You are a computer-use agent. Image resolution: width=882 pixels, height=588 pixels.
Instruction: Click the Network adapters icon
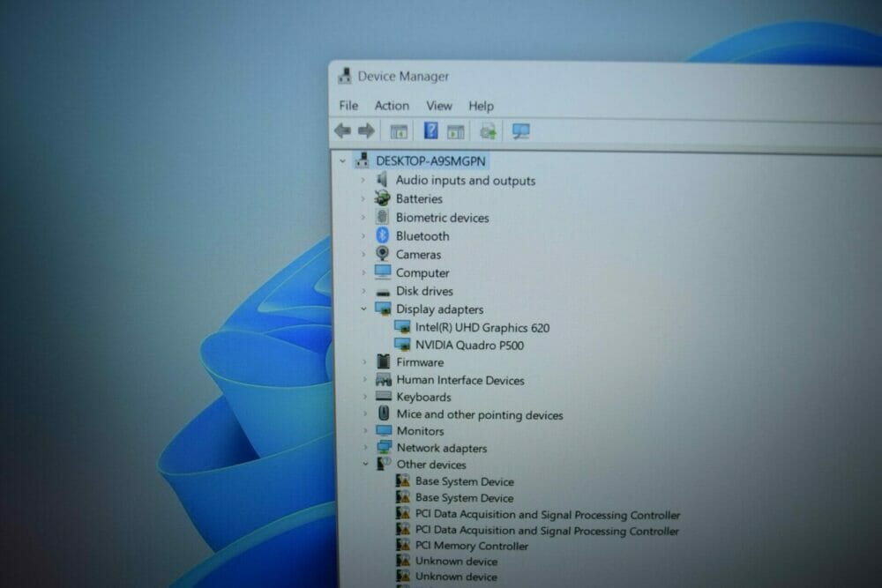point(385,448)
